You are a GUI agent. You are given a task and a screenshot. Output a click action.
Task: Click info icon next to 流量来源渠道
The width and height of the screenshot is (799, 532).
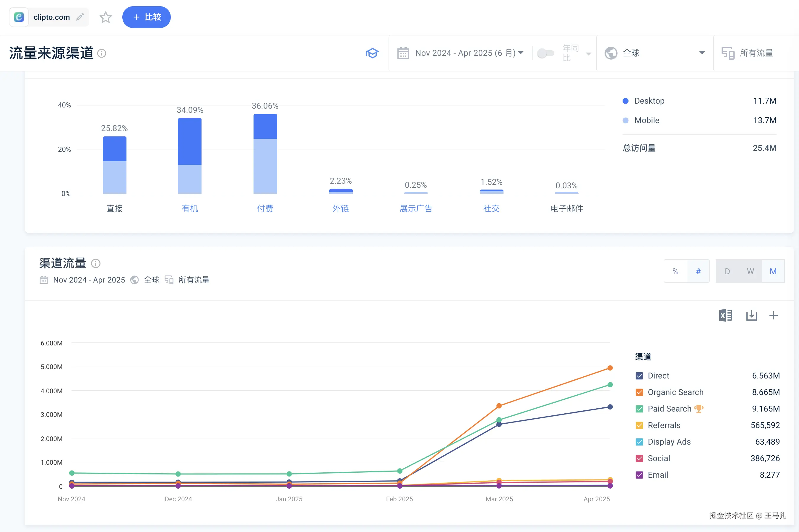click(x=102, y=53)
